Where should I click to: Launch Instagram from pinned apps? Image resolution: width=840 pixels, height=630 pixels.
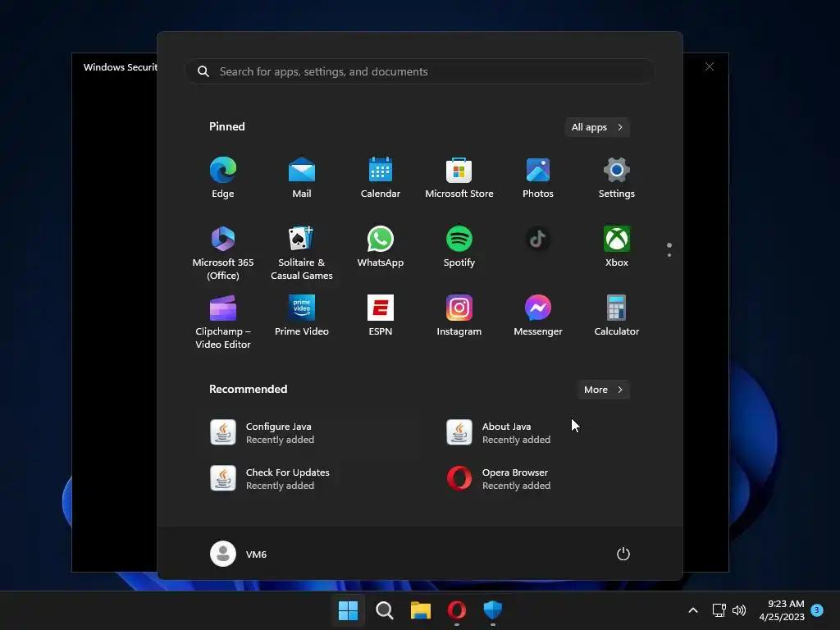coord(459,316)
